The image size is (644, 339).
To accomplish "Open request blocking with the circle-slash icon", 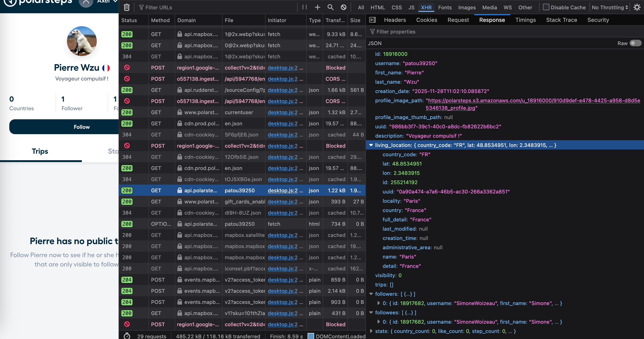I will pos(343,7).
